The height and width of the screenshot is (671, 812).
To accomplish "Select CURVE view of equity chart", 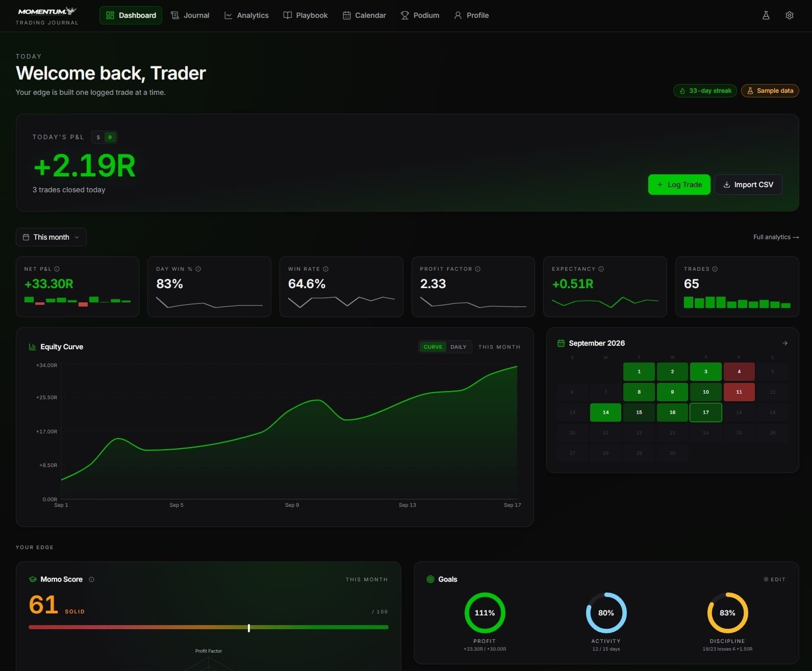I will coord(433,347).
